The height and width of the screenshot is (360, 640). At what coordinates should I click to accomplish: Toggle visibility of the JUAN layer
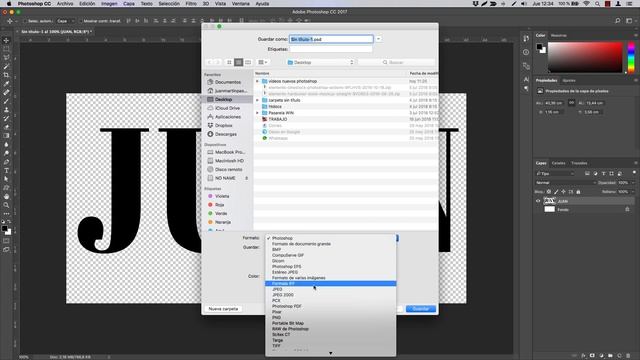coord(538,201)
